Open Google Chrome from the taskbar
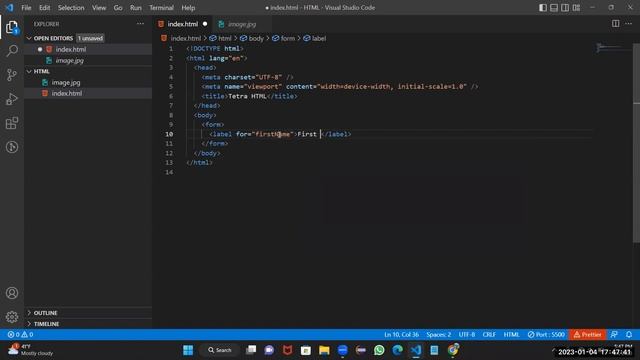This screenshot has width=640, height=360. point(453,350)
